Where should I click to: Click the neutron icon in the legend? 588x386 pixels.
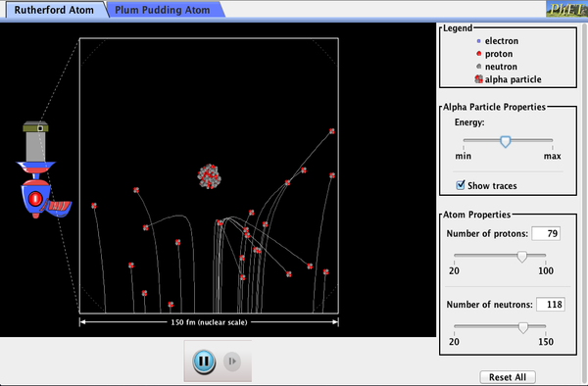478,67
